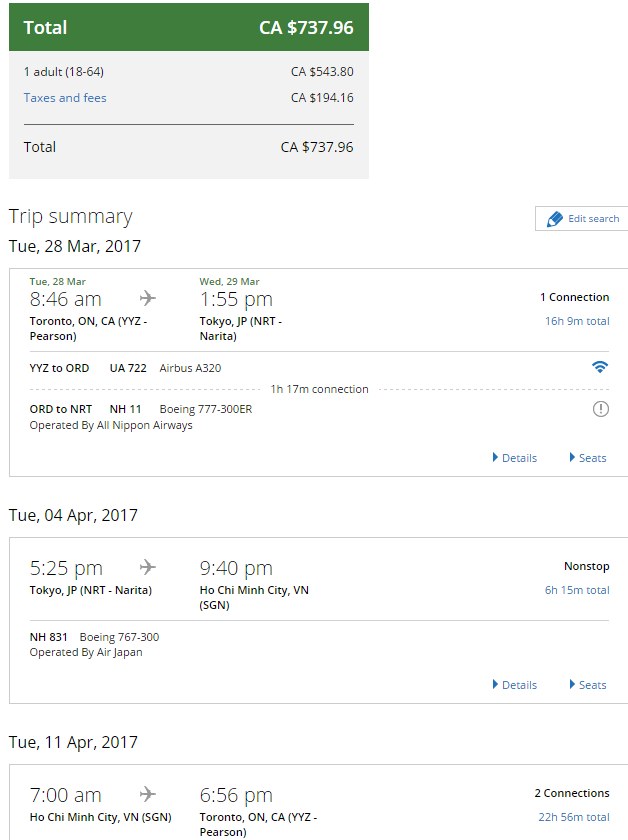Expand Details for the Toronto to Tokyo flight
Image resolution: width=628 pixels, height=840 pixels.
point(514,458)
